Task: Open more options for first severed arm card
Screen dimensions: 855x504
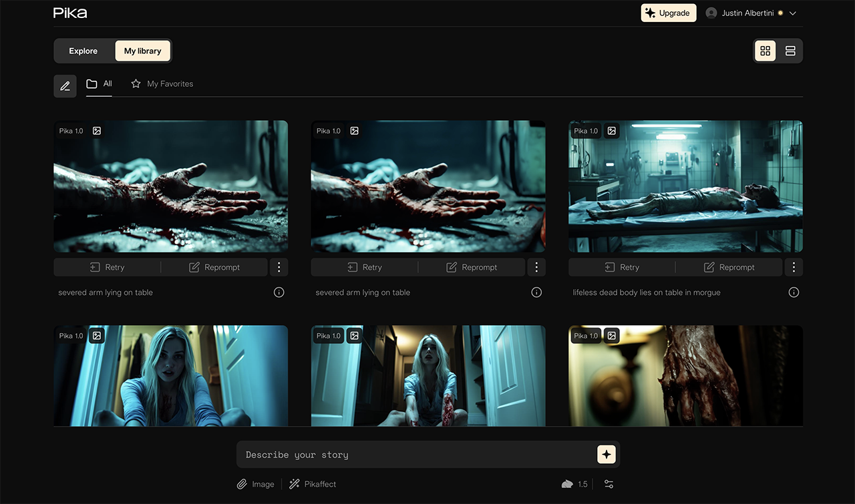Action: (x=279, y=267)
